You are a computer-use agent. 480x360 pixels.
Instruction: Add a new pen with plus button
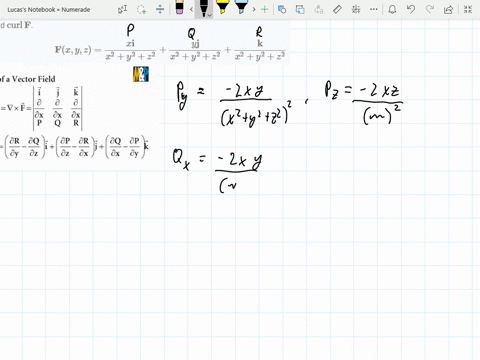click(265, 9)
